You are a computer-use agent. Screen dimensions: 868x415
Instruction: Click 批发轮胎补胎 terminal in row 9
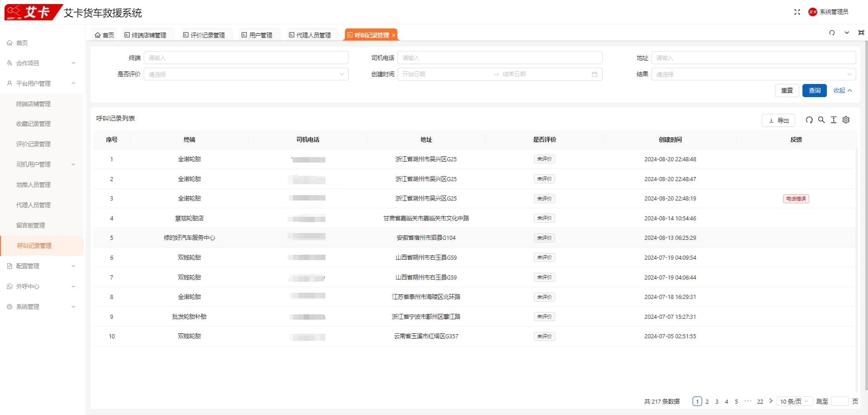[x=189, y=317]
